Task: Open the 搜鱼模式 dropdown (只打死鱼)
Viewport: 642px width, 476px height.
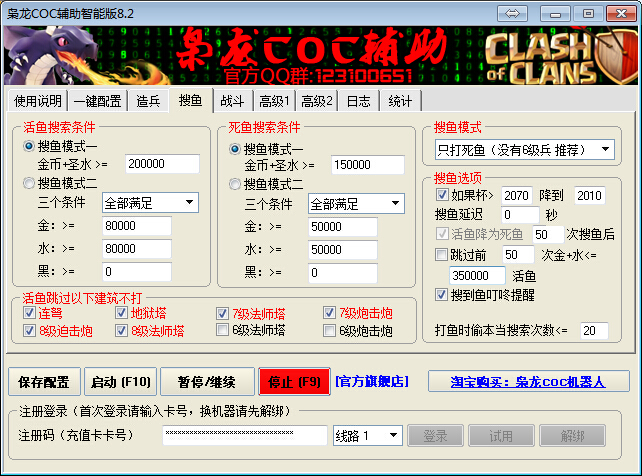Action: (525, 149)
